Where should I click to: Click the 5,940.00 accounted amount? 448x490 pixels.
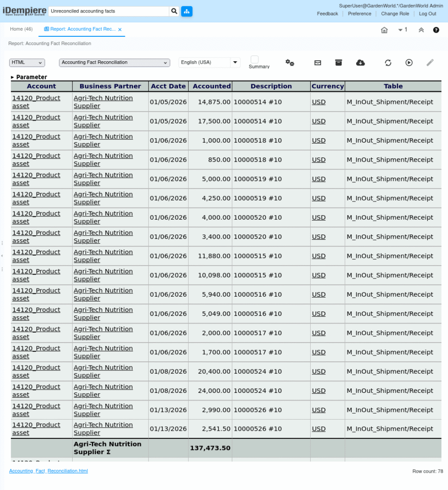pos(216,295)
